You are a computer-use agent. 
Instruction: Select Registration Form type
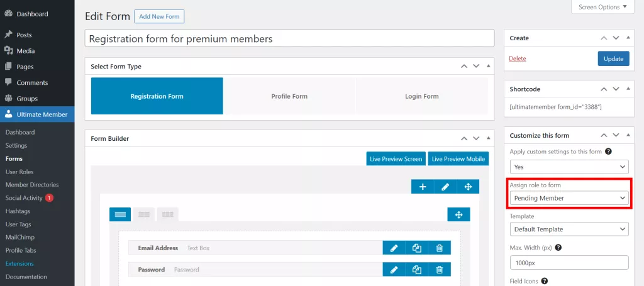tap(157, 96)
